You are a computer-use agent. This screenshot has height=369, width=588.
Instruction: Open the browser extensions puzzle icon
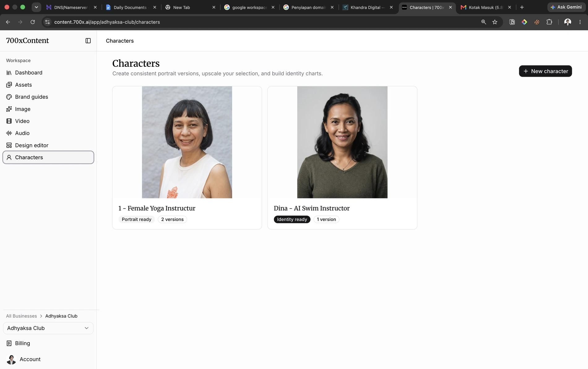tap(549, 22)
